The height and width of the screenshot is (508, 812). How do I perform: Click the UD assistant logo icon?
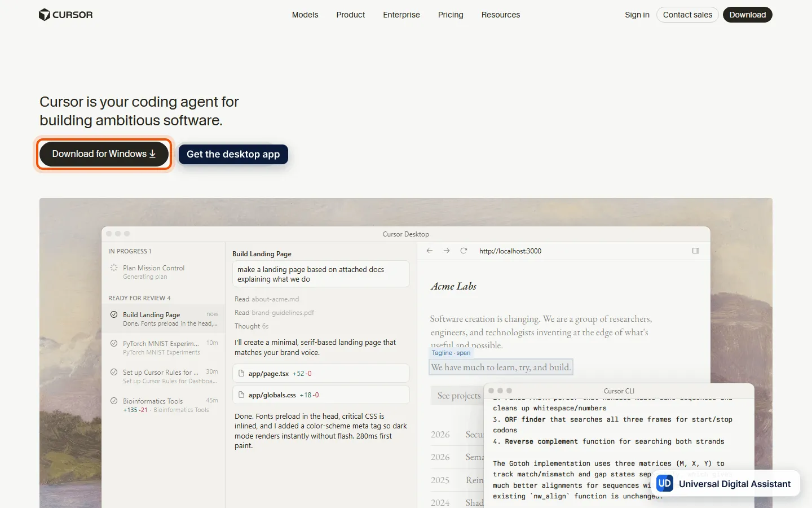[x=665, y=483]
